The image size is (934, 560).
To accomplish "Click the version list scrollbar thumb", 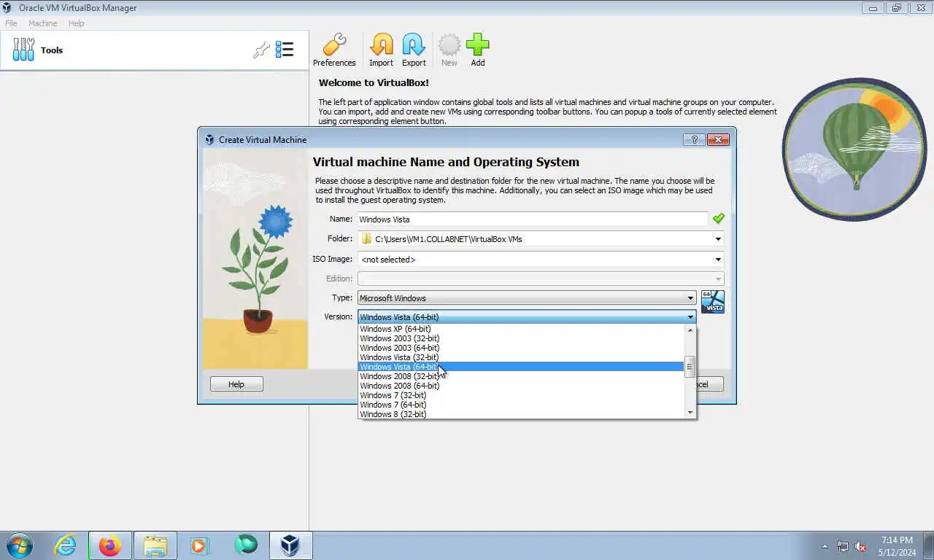I will click(690, 367).
